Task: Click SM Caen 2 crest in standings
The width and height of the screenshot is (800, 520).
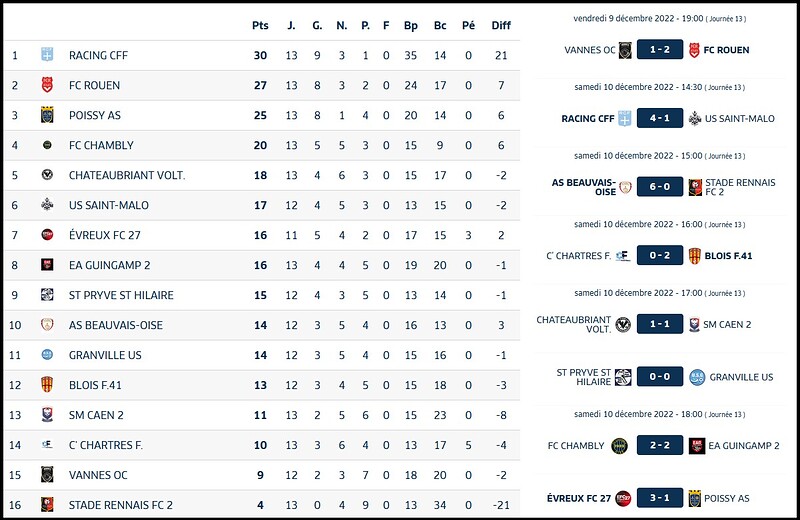Action: click(x=47, y=415)
